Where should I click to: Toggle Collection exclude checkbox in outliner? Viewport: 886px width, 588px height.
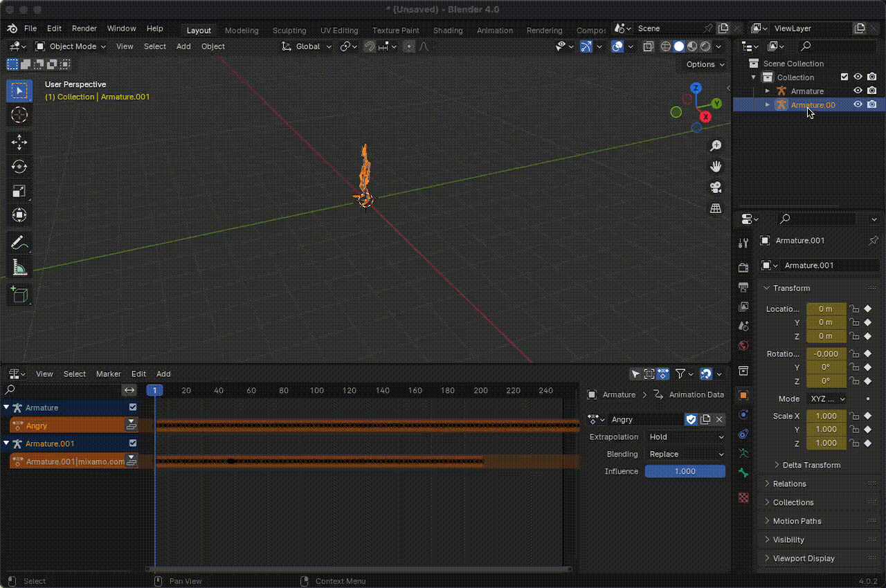[x=844, y=77]
